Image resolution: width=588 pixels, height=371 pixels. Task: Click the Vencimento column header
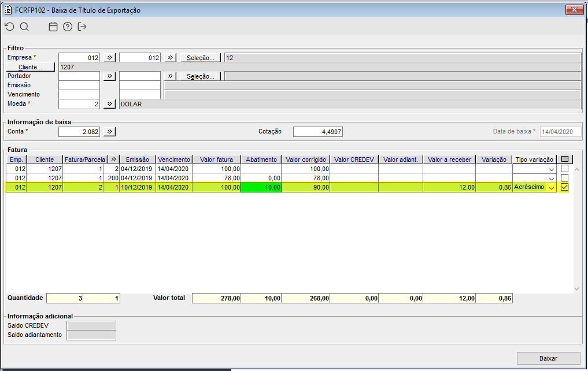coord(174,159)
